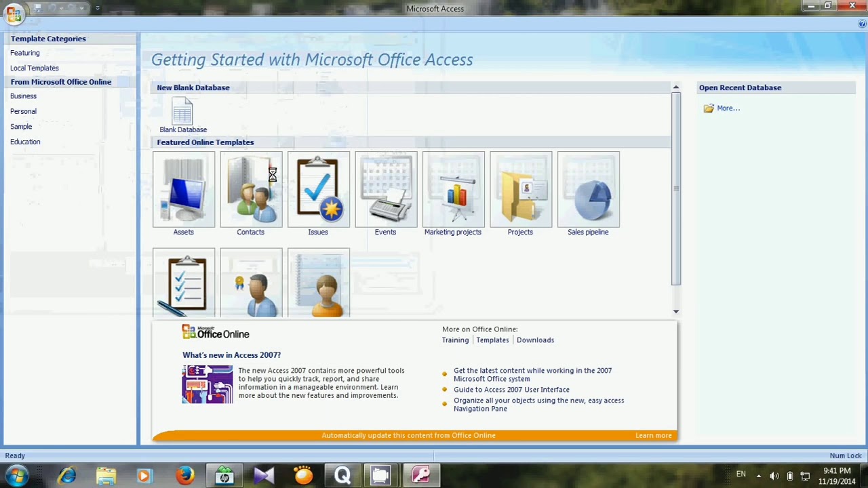
Task: Launch Firefox from taskbar
Action: coord(184,476)
